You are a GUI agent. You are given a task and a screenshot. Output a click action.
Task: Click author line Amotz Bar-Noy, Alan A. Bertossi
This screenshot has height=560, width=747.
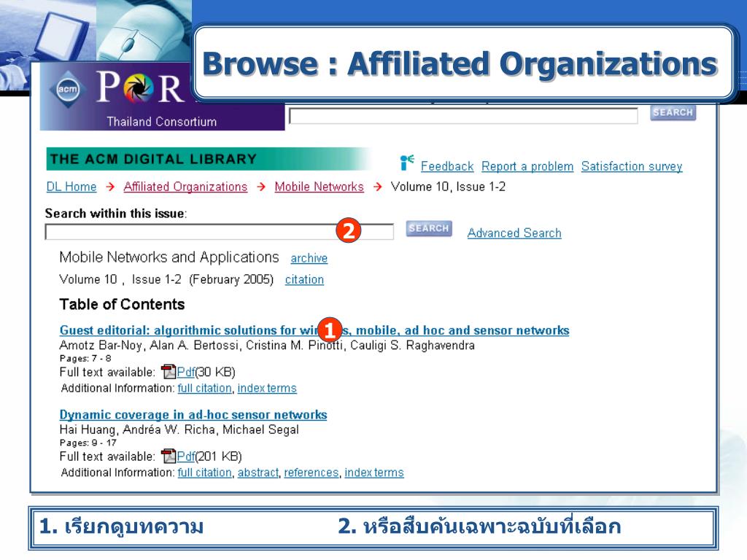tap(267, 345)
